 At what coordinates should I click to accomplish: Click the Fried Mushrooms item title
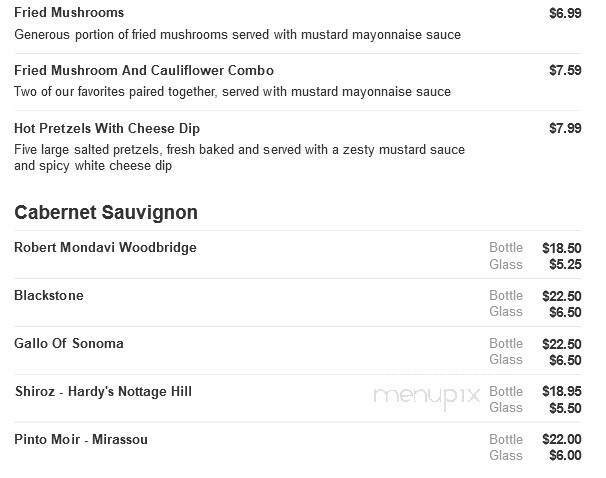click(x=69, y=12)
